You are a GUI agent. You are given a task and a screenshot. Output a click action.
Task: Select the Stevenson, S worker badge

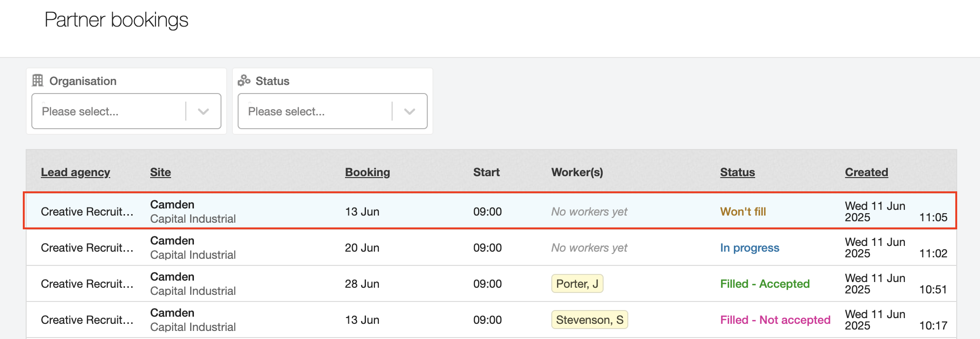tap(589, 320)
